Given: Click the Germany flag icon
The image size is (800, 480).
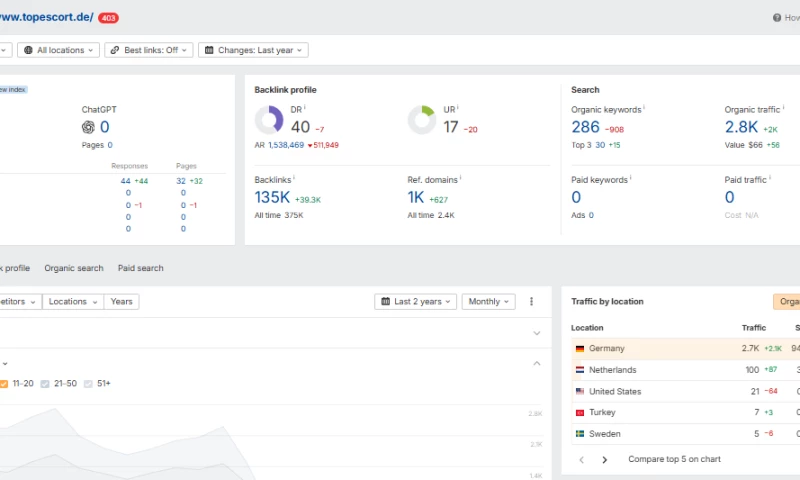Looking at the screenshot, I should tap(580, 349).
